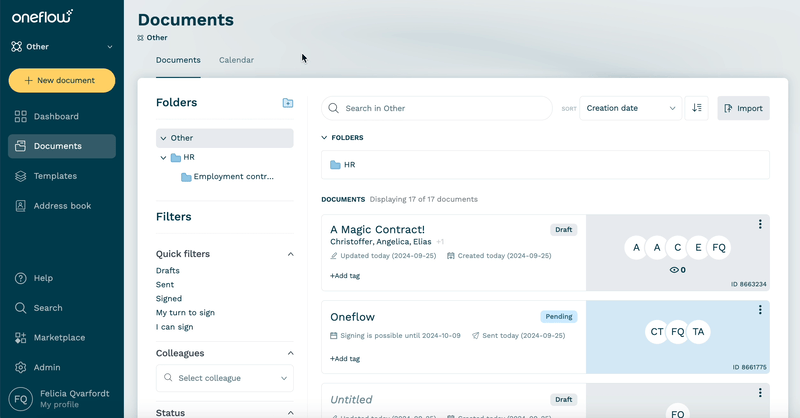Collapse the FOLDERS section chevron
This screenshot has height=418, width=800.
click(x=324, y=138)
